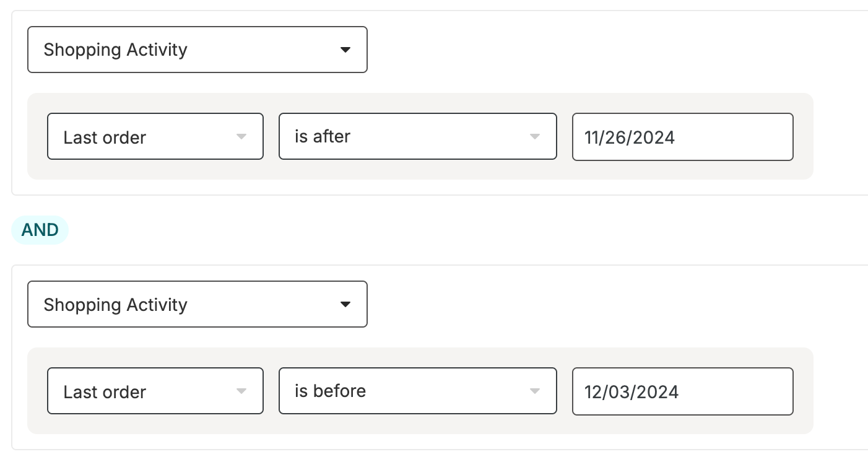
Task: Click the gray arrow in the Last order dropdown beside 'is after'
Action: tap(241, 136)
